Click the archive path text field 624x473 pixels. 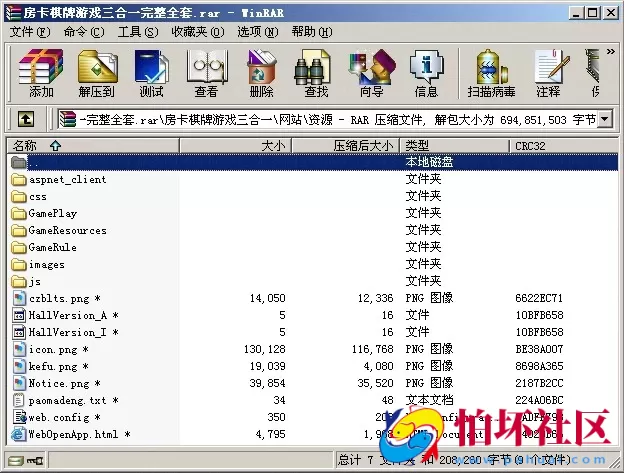pyautogui.click(x=327, y=119)
